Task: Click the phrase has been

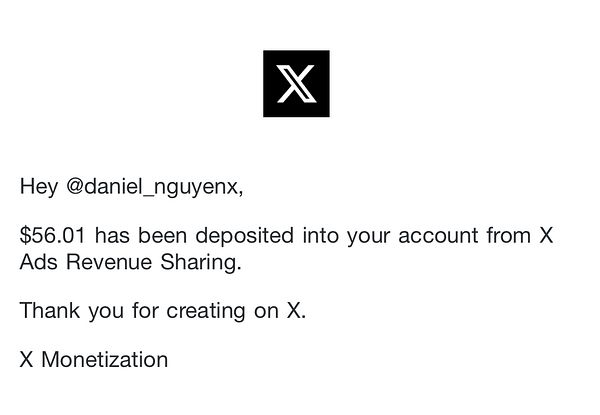Action: pos(141,235)
